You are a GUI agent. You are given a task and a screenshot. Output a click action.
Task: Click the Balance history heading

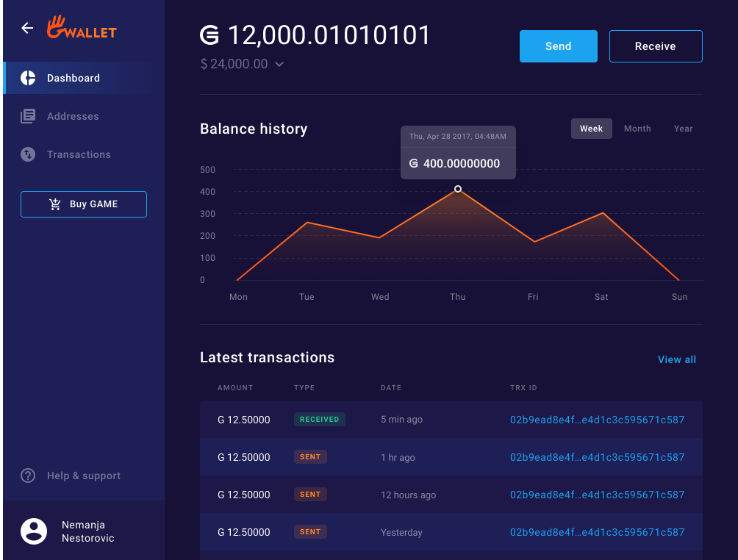coord(254,129)
